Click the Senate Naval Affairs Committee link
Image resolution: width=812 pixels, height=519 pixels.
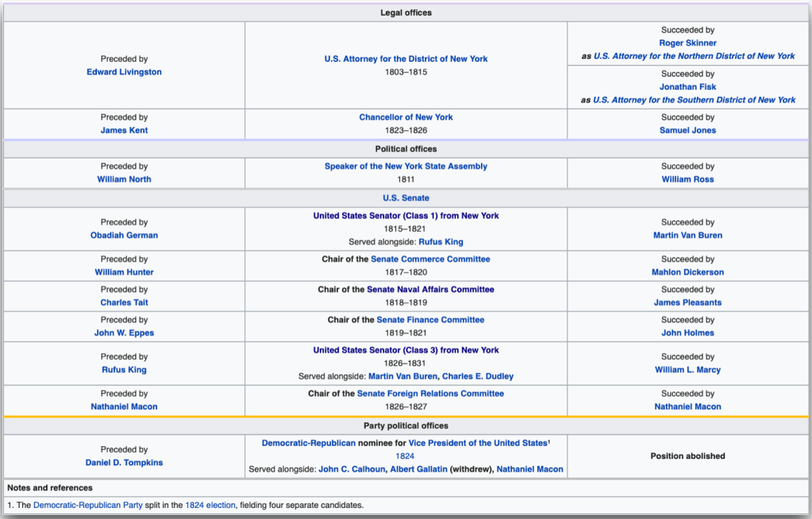pos(430,290)
